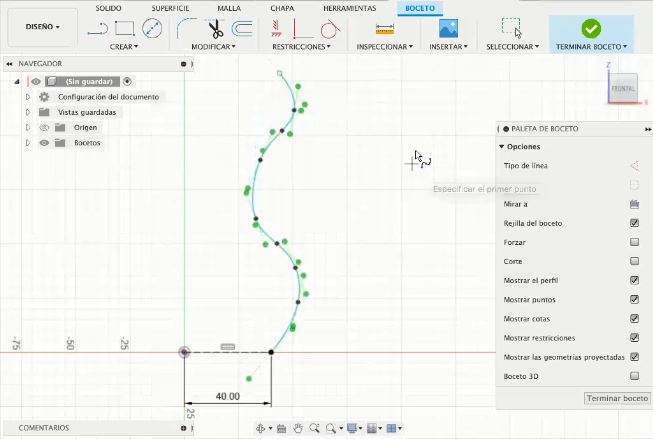Switch to the HERRAMIENTAS tab

point(349,8)
